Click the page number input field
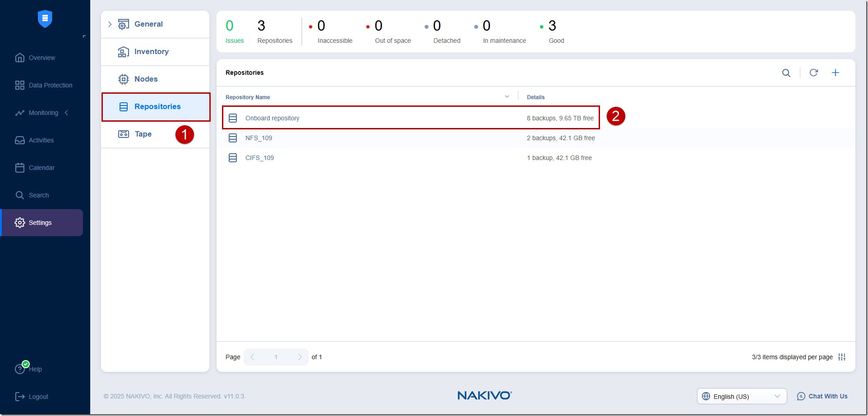 [x=276, y=357]
